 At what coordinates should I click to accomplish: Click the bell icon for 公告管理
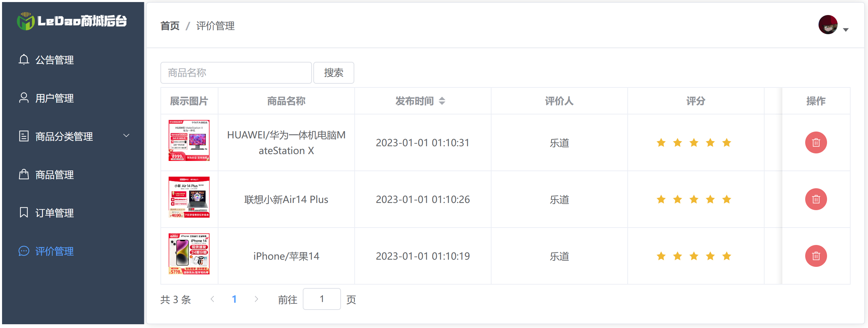[24, 59]
